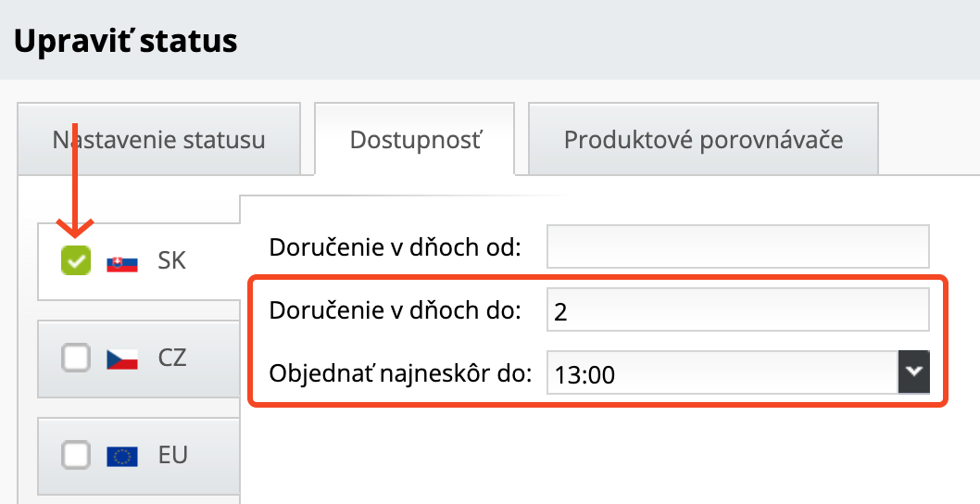Image resolution: width=980 pixels, height=504 pixels.
Task: Click the 'Doručenie v dňoch do:' label
Action: (395, 310)
